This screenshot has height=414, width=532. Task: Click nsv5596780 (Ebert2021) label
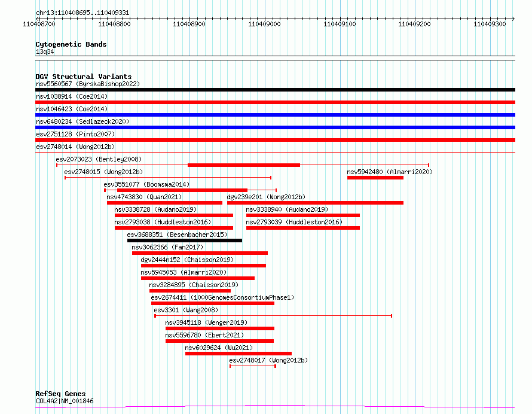pyautogui.click(x=204, y=335)
